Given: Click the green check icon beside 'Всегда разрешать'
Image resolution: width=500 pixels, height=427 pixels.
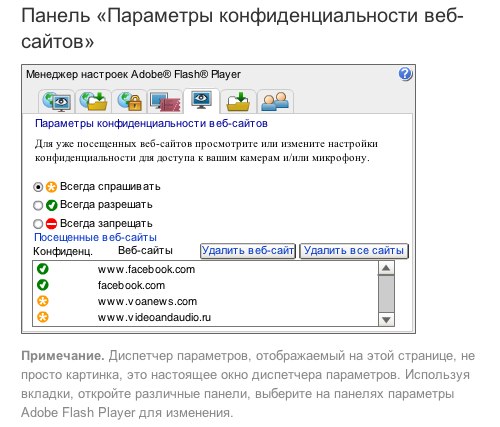Looking at the screenshot, I should 51,205.
